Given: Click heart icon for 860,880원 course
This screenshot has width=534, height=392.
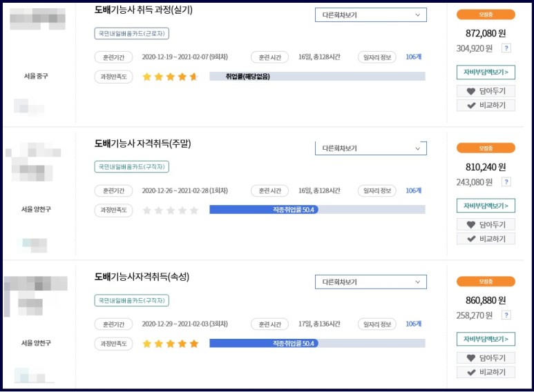Looking at the screenshot, I should (x=471, y=358).
